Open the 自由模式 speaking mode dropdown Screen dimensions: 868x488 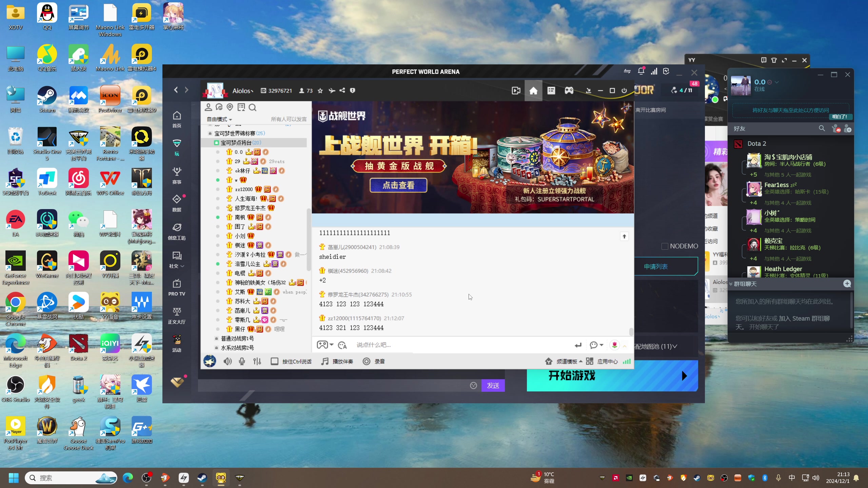click(x=219, y=119)
